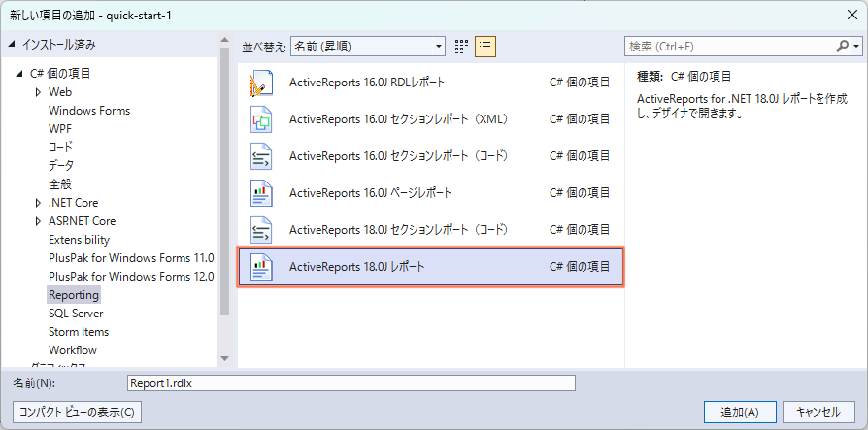This screenshot has height=430, width=868.
Task: Click the category tree vertical scrollbar thumb
Action: [x=224, y=182]
